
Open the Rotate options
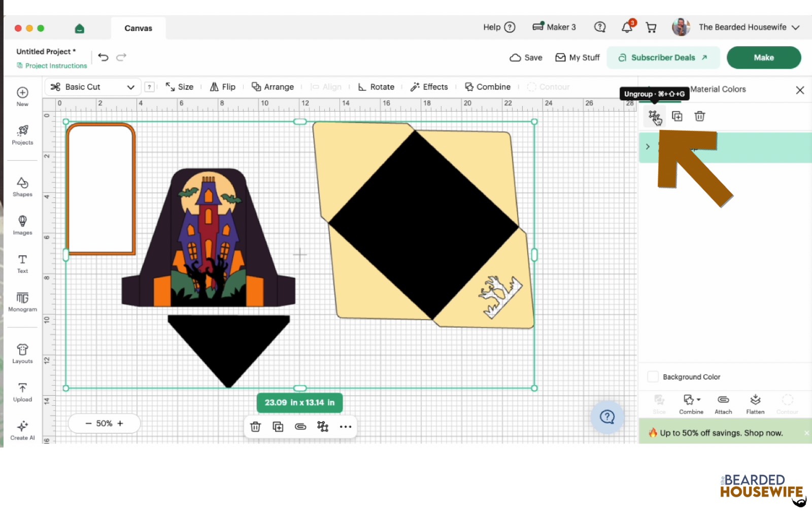376,87
